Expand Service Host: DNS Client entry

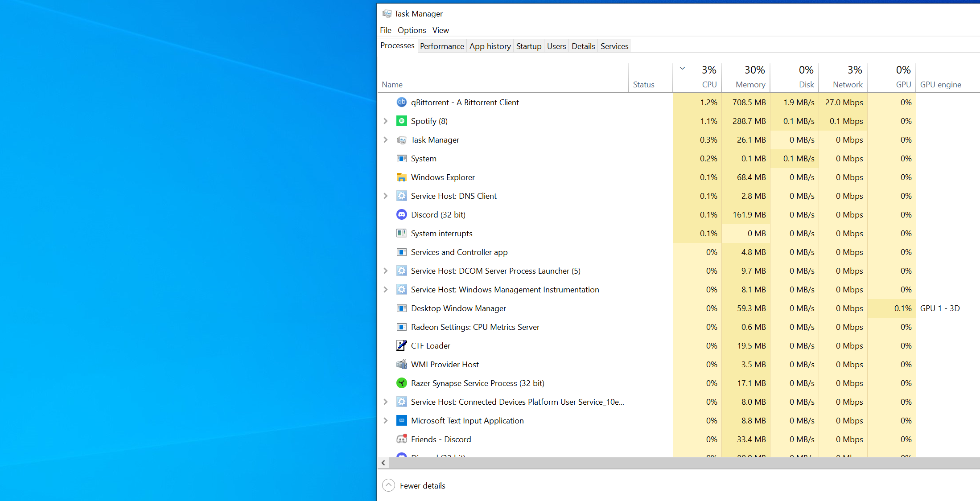[386, 196]
